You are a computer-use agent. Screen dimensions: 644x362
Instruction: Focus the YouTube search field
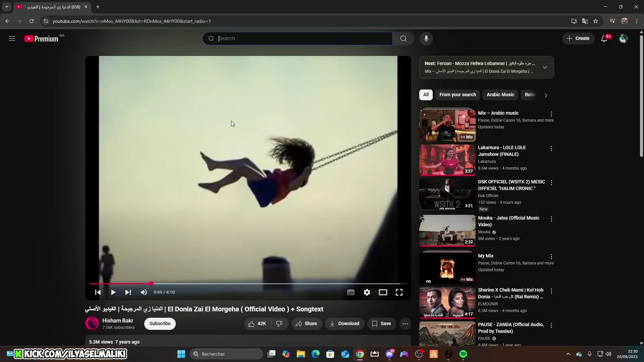tap(298, 39)
